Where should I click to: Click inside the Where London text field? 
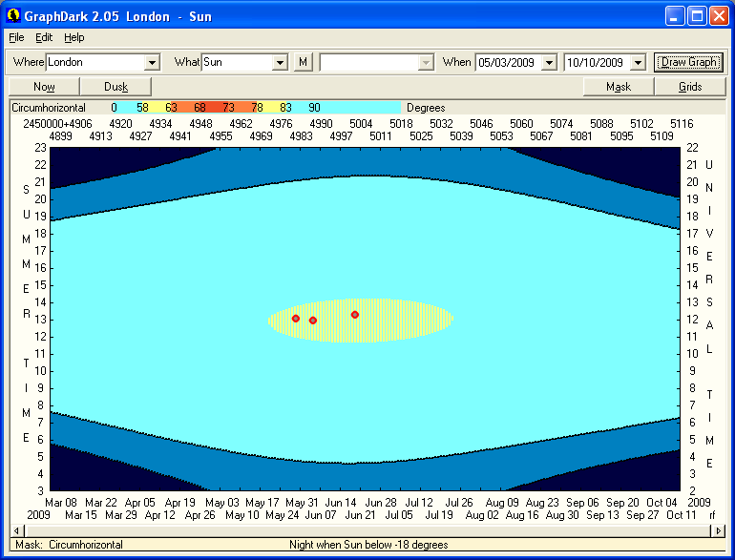(x=94, y=62)
